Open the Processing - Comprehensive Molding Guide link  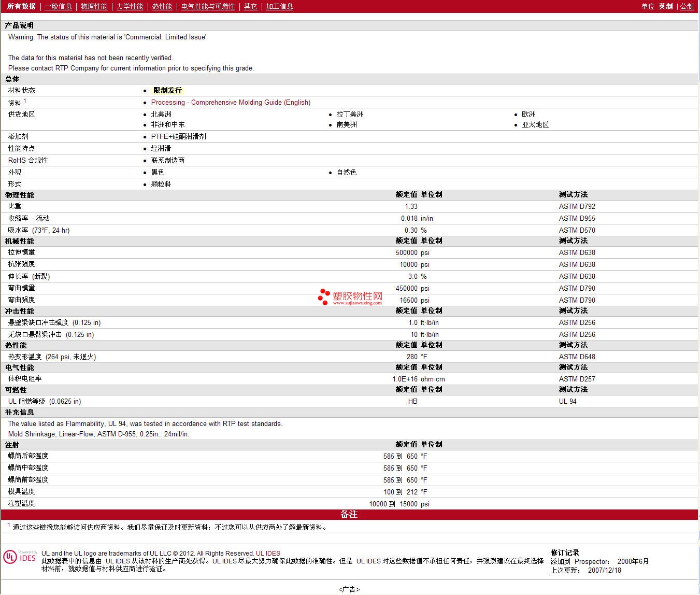(231, 103)
